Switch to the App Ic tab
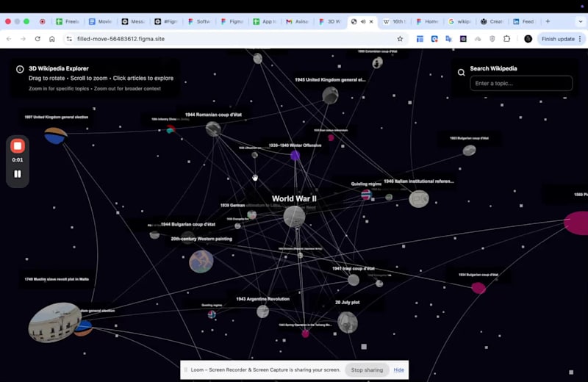Viewport: 588px width, 382px height. pyautogui.click(x=265, y=22)
